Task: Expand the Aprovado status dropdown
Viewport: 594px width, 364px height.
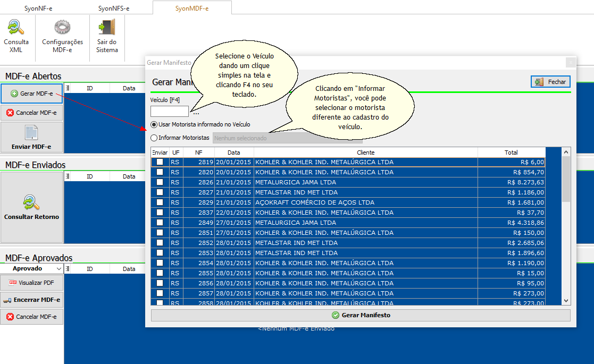Action: pyautogui.click(x=58, y=269)
